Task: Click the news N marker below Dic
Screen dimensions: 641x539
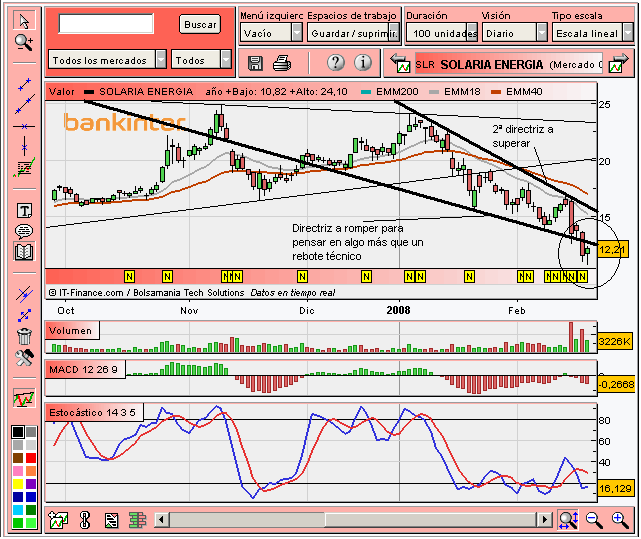Action: click(x=302, y=277)
